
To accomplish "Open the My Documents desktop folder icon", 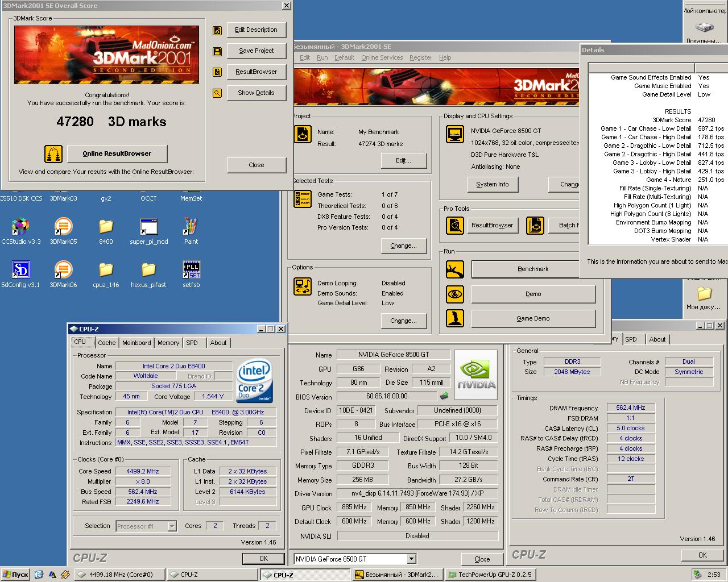I will click(704, 293).
